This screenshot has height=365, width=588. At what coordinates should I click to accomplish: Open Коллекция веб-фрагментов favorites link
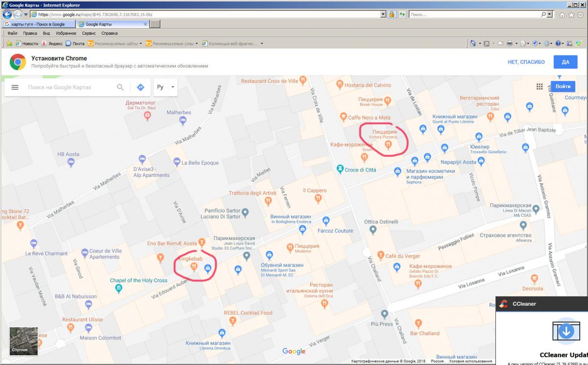[x=230, y=43]
